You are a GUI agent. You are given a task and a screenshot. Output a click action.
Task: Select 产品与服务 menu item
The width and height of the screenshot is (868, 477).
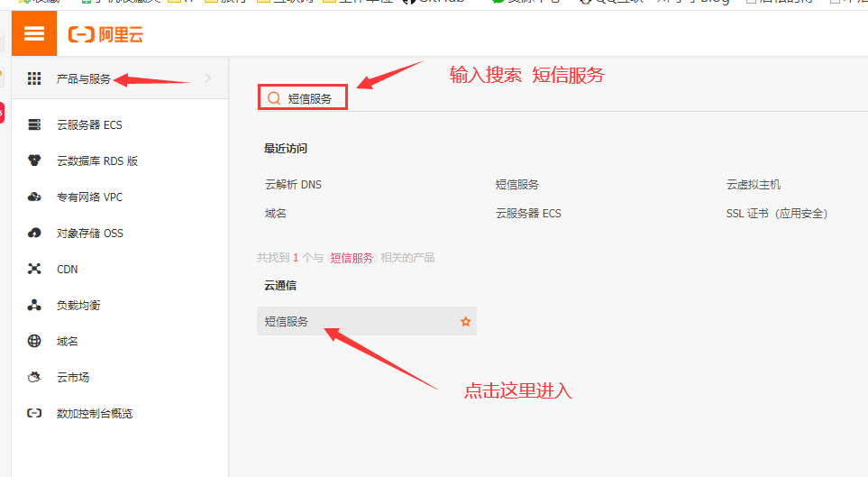(x=83, y=78)
